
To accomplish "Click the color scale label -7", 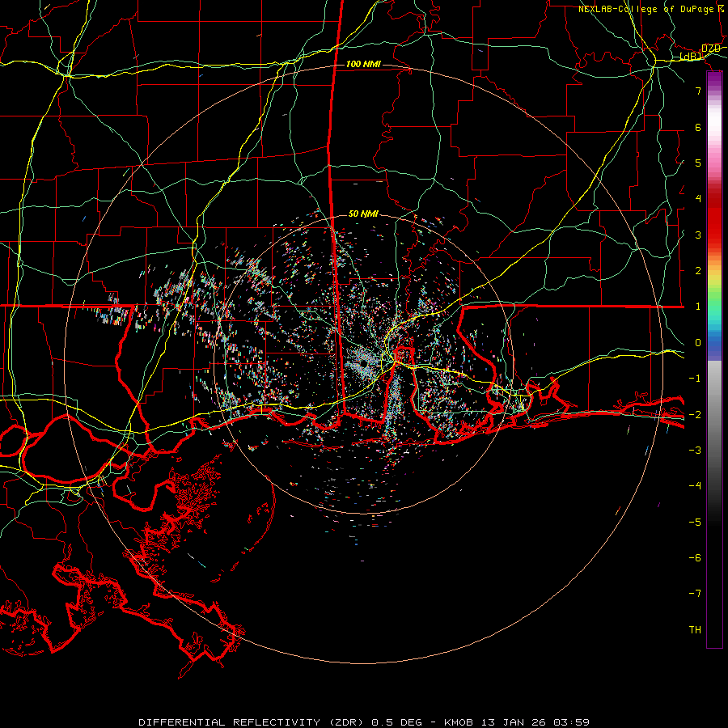I will click(695, 594).
